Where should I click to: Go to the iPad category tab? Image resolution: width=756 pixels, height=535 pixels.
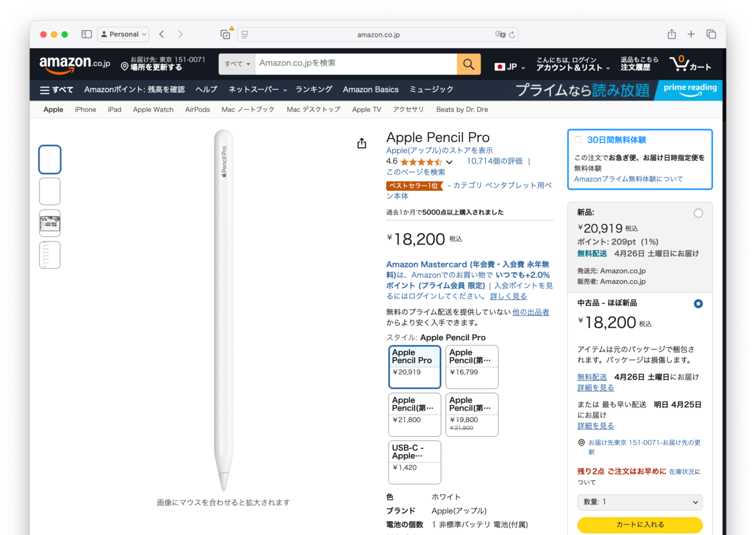pyautogui.click(x=115, y=110)
